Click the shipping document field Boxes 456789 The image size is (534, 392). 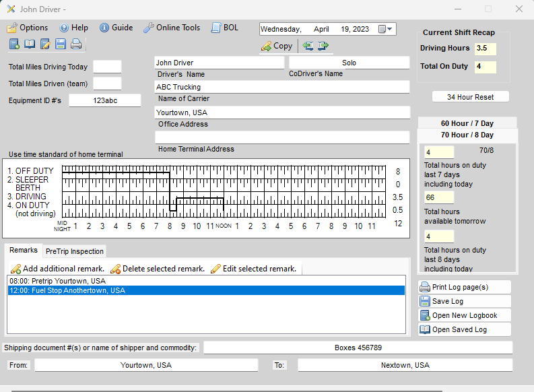pos(358,348)
